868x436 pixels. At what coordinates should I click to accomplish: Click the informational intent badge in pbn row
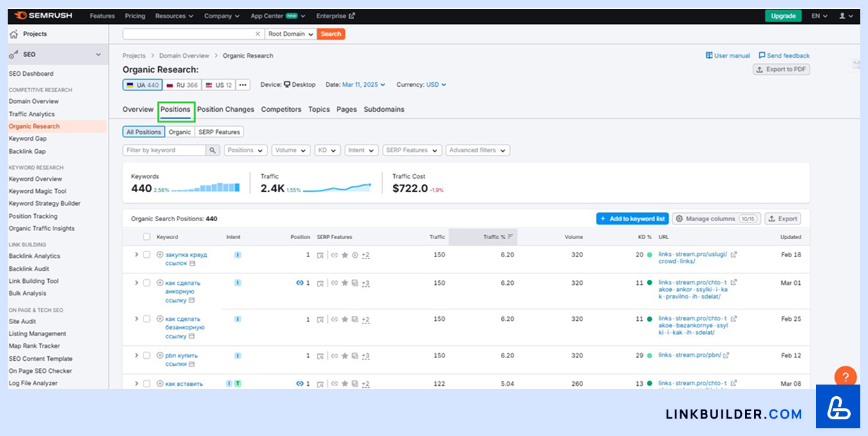coord(237,355)
